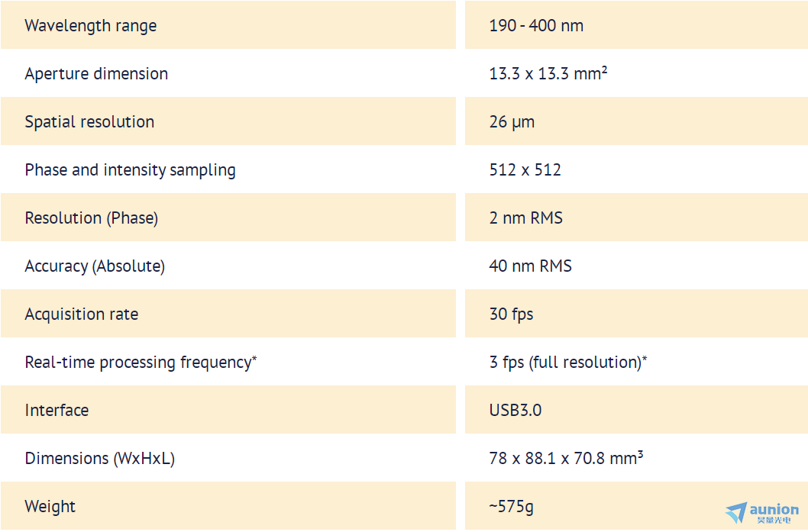This screenshot has height=532, width=808.
Task: Select the Spatial resolution label
Action: point(89,122)
